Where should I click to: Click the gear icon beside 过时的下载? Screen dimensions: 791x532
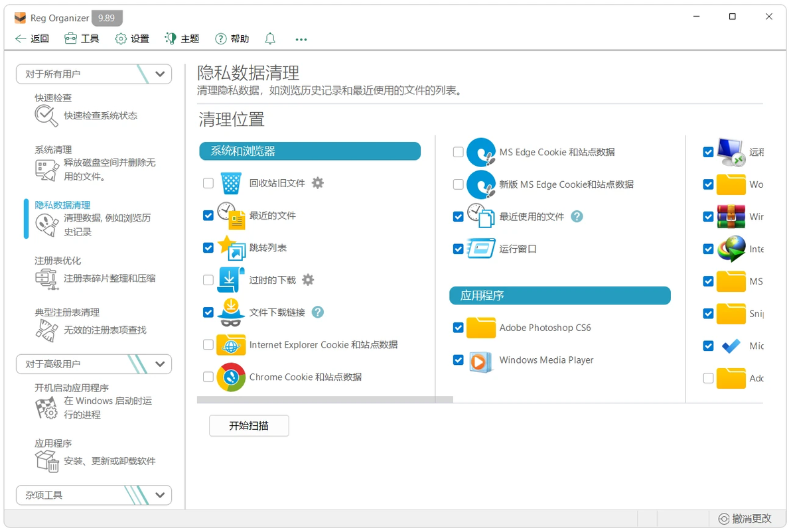[308, 280]
